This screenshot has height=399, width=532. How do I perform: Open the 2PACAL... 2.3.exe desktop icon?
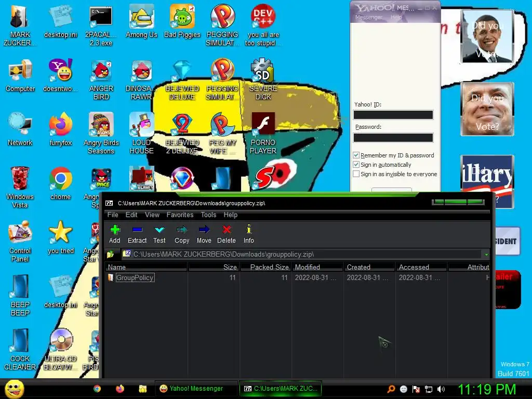pos(101,25)
